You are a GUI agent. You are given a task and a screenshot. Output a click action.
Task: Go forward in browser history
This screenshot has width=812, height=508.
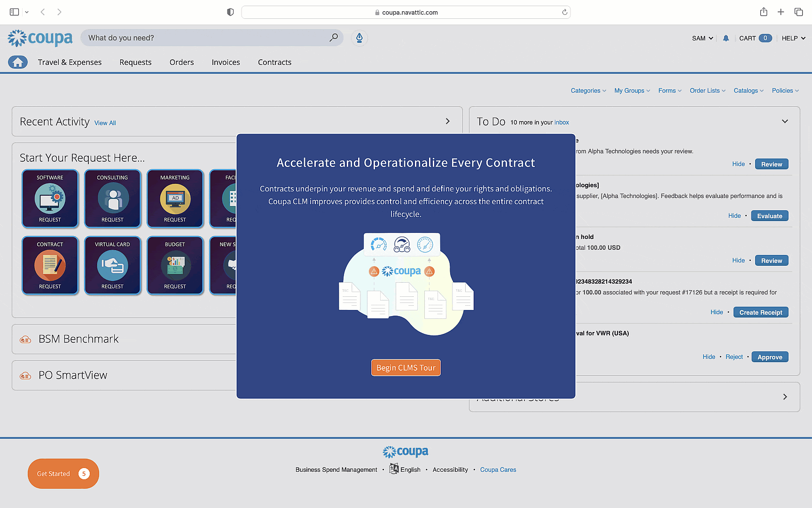pyautogui.click(x=59, y=12)
